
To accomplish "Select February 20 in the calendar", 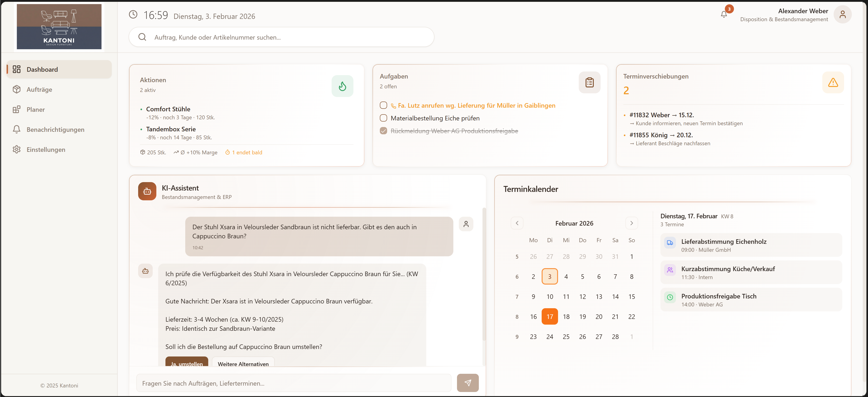I will coord(599,317).
